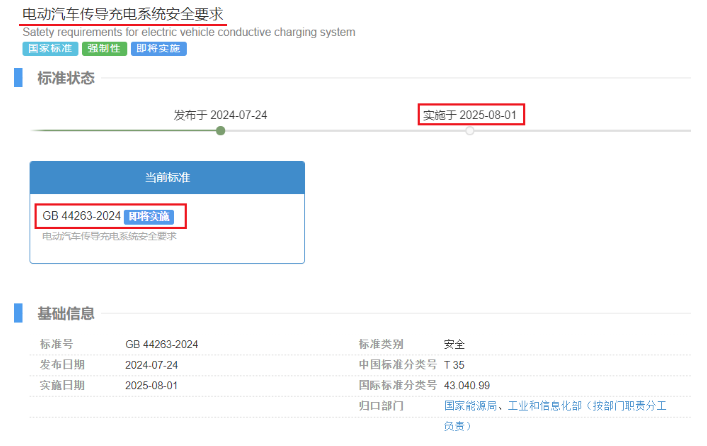The image size is (707, 446).
Task: Click the 国家标准 tag badge
Action: [x=50, y=49]
